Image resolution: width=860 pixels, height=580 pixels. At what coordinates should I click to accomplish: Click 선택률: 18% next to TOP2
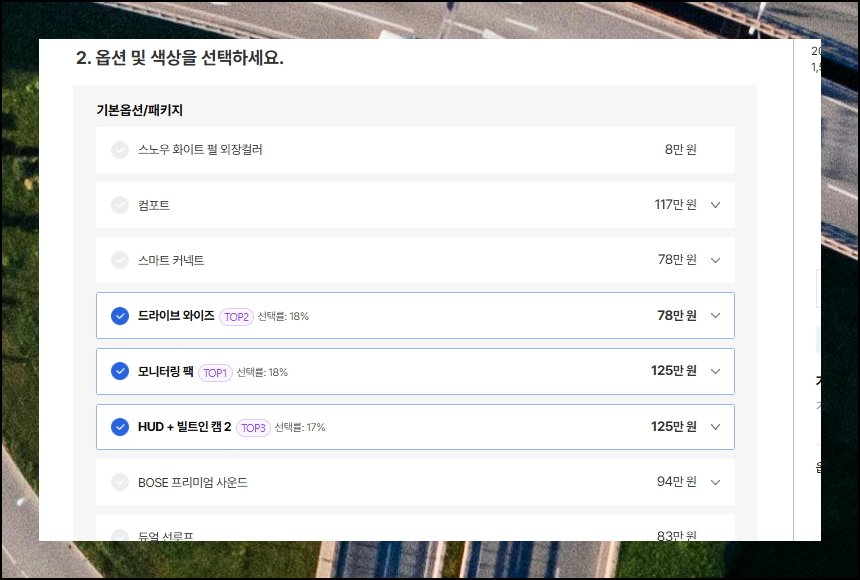(x=283, y=317)
